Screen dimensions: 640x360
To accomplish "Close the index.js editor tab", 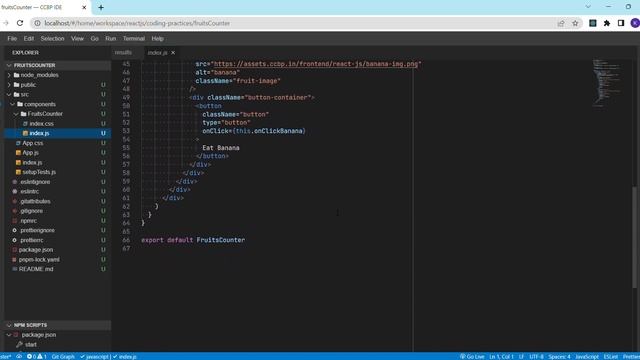I will click(x=173, y=53).
